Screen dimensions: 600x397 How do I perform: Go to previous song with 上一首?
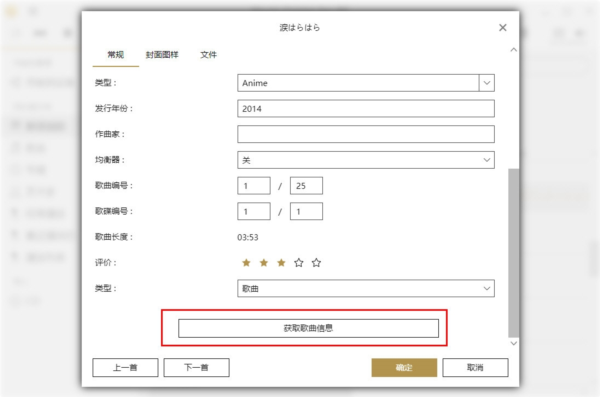click(125, 368)
